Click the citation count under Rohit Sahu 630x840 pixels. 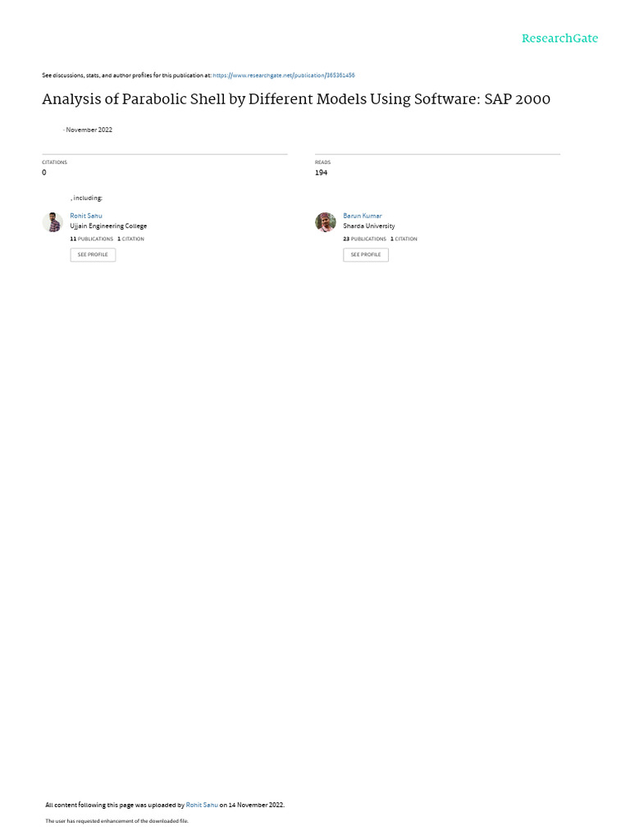coord(130,239)
